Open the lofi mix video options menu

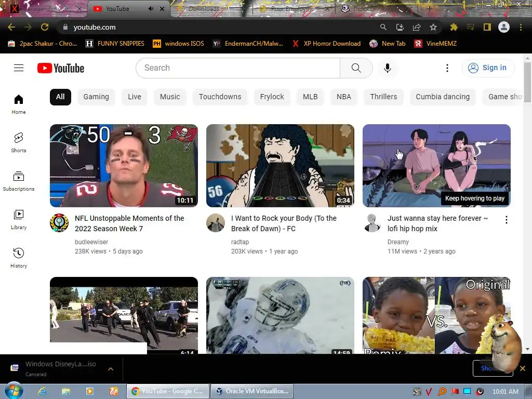click(x=506, y=220)
